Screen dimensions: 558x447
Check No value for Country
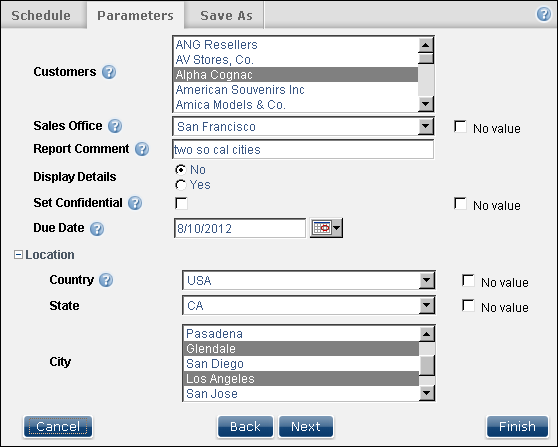pos(468,280)
